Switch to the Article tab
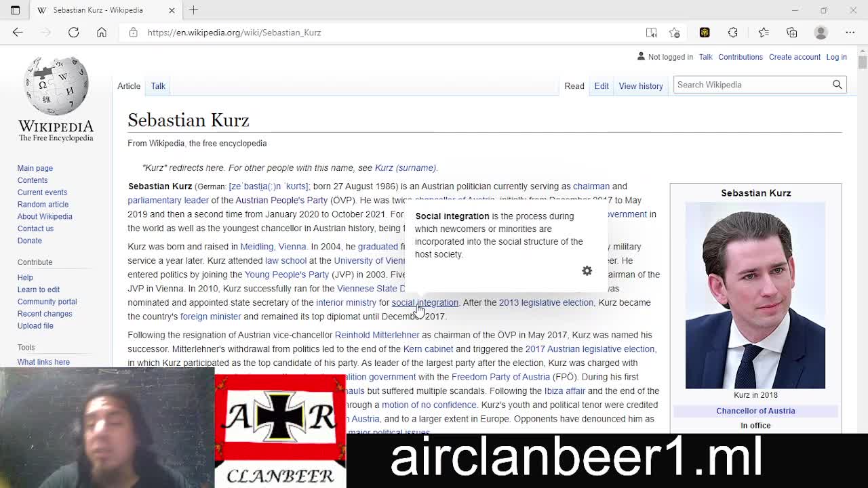Image resolution: width=868 pixels, height=488 pixels. tap(129, 86)
